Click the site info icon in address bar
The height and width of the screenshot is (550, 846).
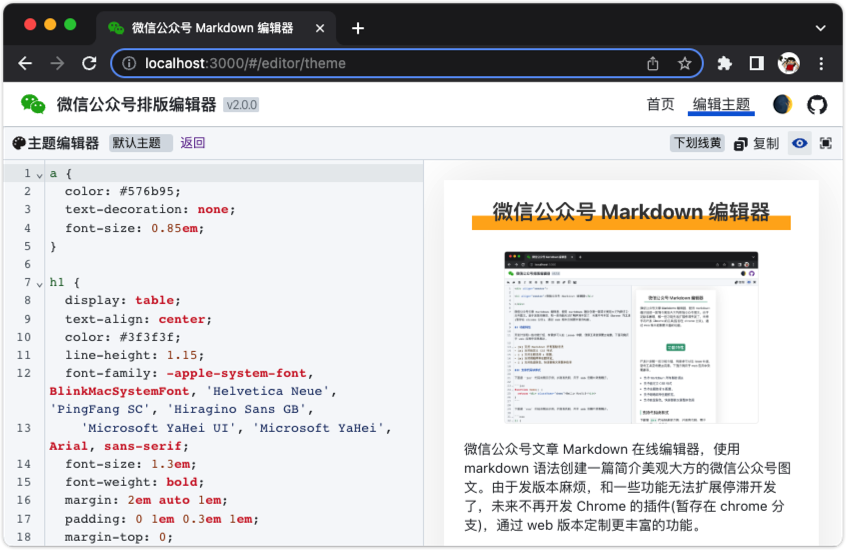coord(129,64)
